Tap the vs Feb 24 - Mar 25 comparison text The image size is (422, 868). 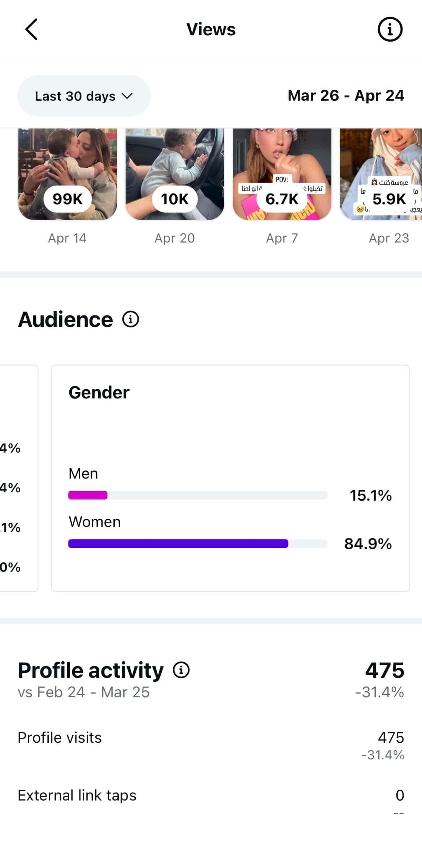pyautogui.click(x=83, y=692)
